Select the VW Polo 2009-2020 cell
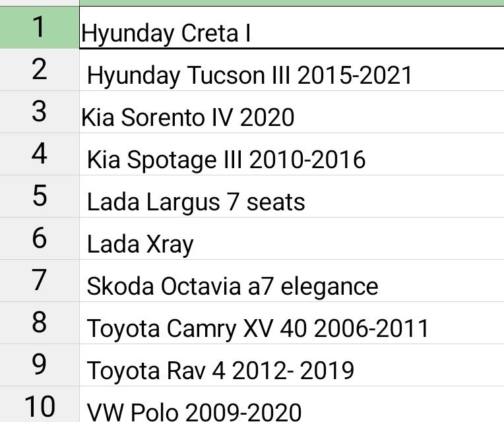504x422 pixels. 195,411
